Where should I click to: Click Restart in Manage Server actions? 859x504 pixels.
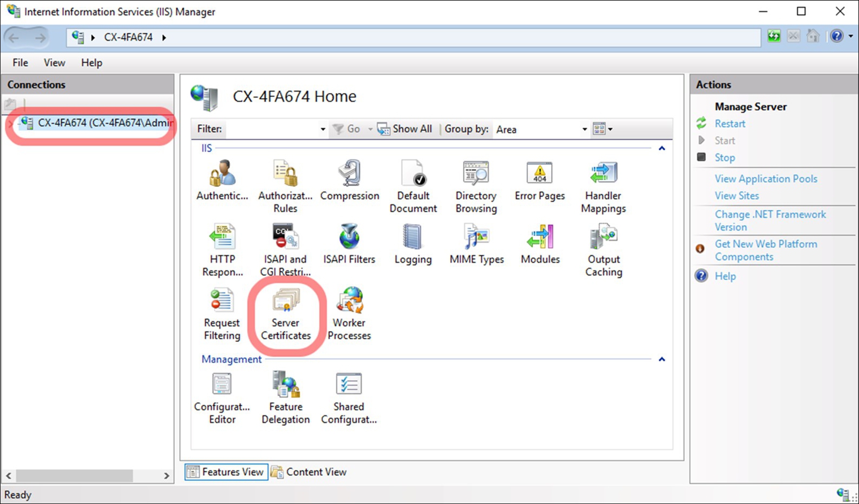click(730, 124)
